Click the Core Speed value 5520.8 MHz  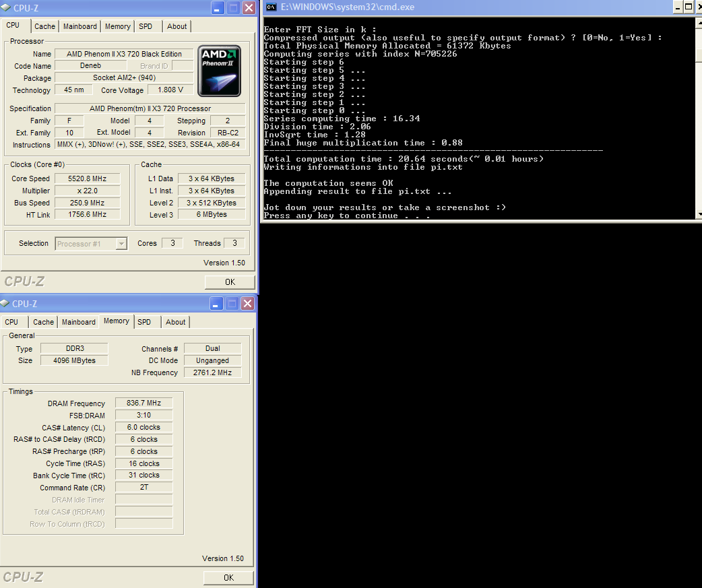click(x=88, y=178)
